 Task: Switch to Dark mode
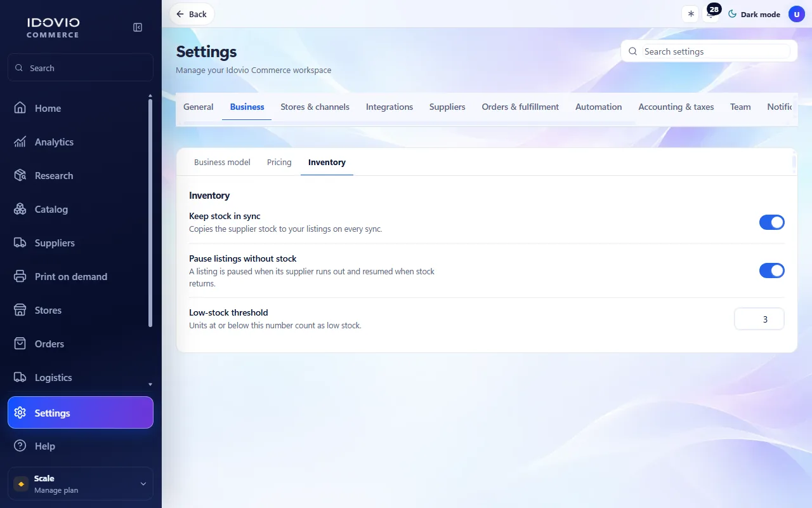click(x=754, y=14)
